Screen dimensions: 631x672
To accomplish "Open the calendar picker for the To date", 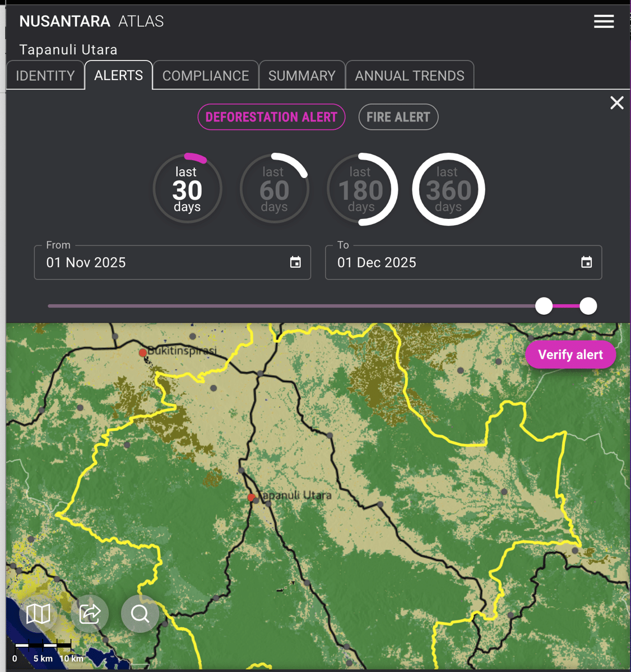I will 586,262.
